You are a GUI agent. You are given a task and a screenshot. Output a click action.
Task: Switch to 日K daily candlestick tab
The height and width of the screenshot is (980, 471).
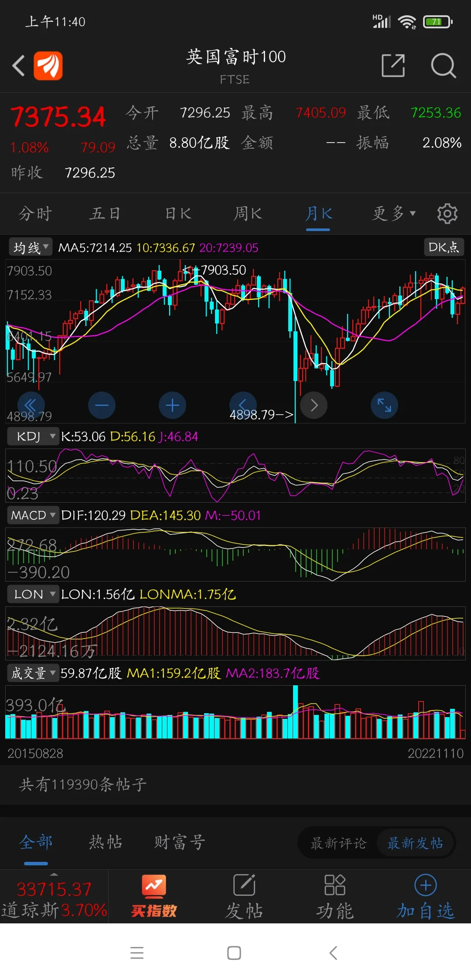178,214
